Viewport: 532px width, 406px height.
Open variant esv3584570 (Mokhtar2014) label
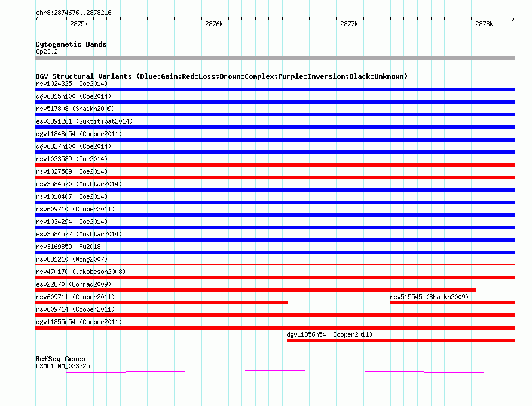click(79, 184)
